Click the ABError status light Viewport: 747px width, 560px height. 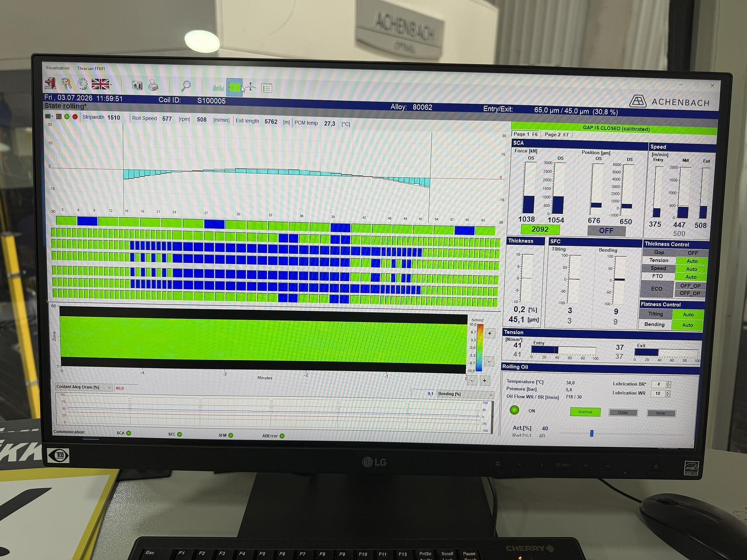[x=282, y=436]
